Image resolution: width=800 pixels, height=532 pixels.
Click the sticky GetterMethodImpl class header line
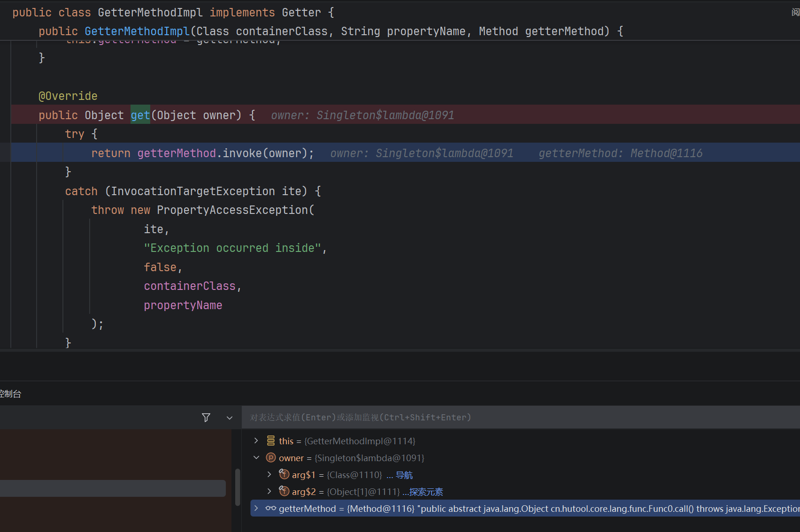pyautogui.click(x=173, y=12)
